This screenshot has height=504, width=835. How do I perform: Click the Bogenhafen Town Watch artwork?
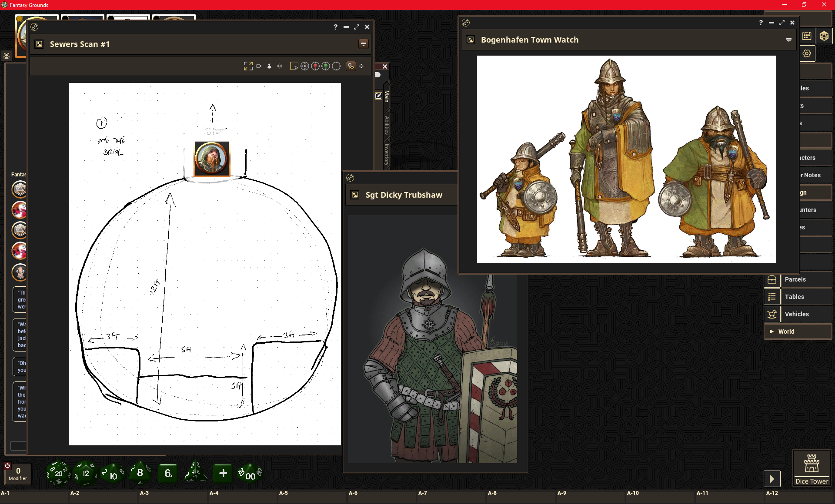(x=626, y=159)
